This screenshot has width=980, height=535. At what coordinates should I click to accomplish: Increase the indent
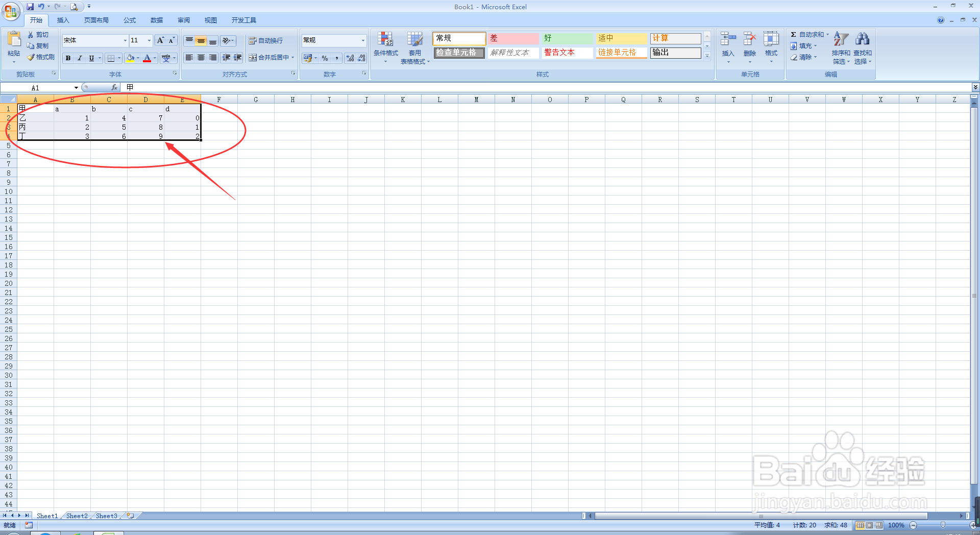tap(238, 58)
